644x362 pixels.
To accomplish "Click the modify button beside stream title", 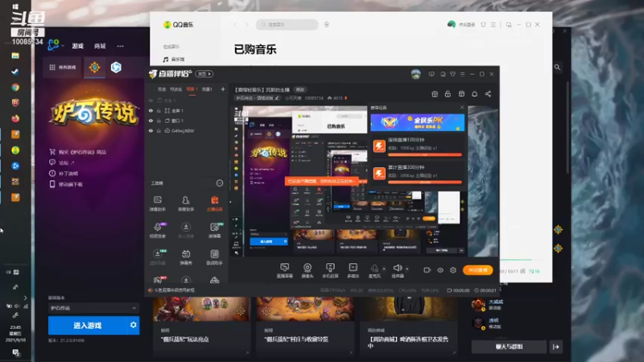I will (300, 89).
